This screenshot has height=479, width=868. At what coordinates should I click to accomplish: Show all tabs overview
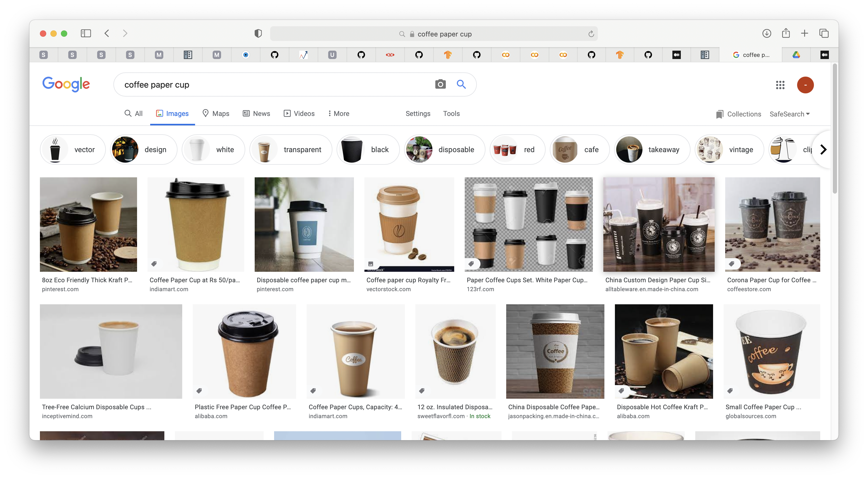click(824, 33)
